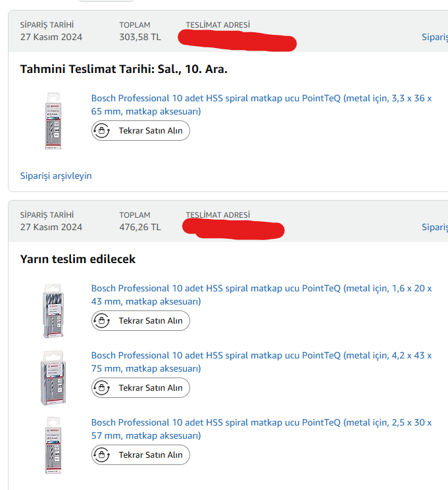Click the buy-again cart icon for the 2,5 x 30 x 57 mm bit
The width and height of the screenshot is (448, 490).
101,455
